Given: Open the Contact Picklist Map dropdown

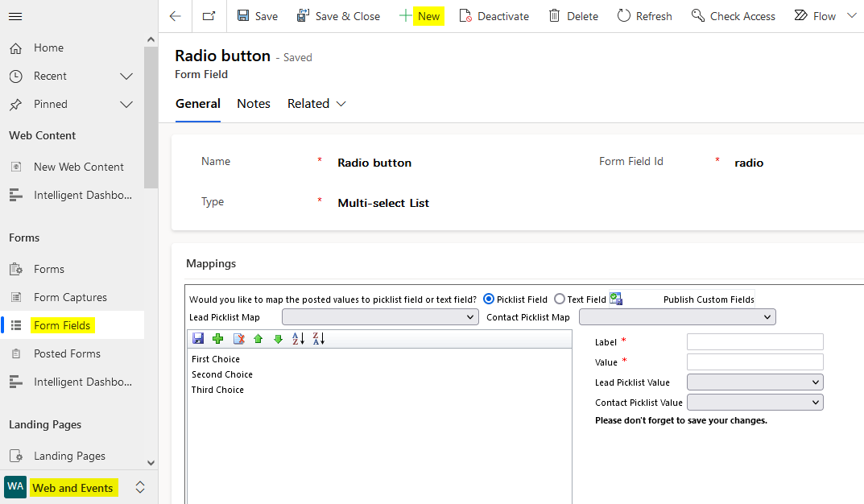Looking at the screenshot, I should pos(677,317).
